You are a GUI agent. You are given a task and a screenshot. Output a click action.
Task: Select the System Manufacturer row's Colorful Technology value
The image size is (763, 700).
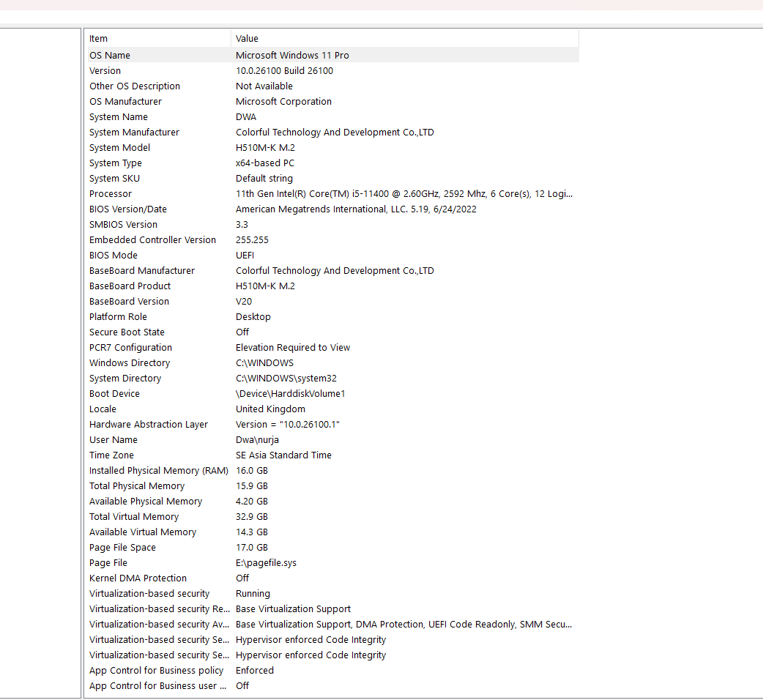[335, 133]
